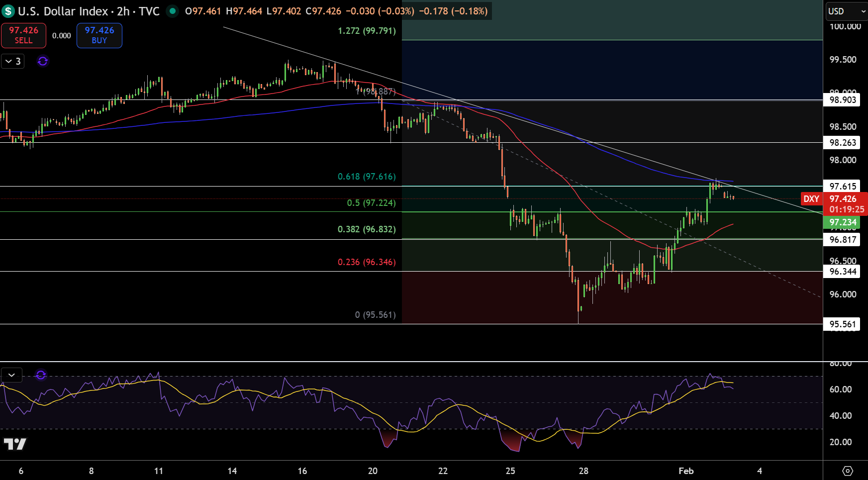868x480 pixels.
Task: Click the Feb date marker on time axis
Action: [x=686, y=471]
